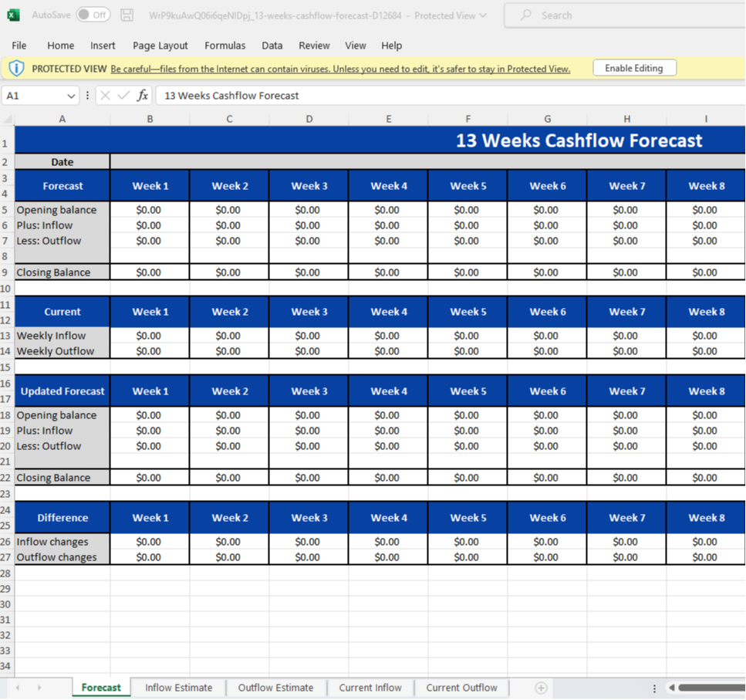The height and width of the screenshot is (700, 746).
Task: Select column D header
Action: pos(309,119)
